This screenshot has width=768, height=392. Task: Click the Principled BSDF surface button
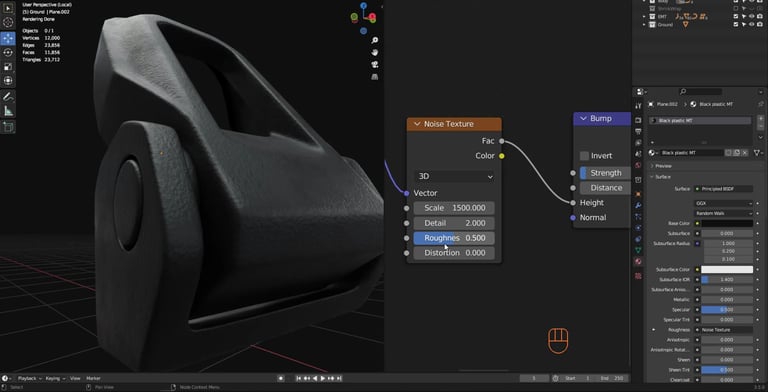click(724, 189)
